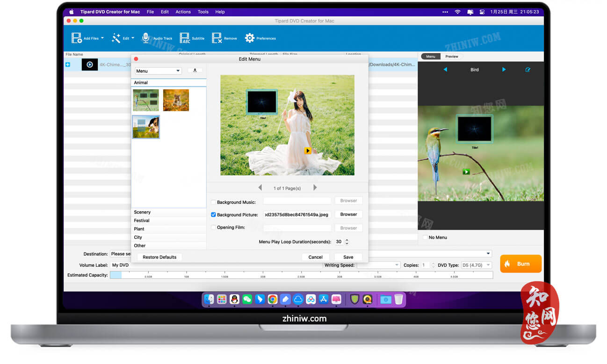
Task: Enable the Opening Film checkbox
Action: [213, 228]
